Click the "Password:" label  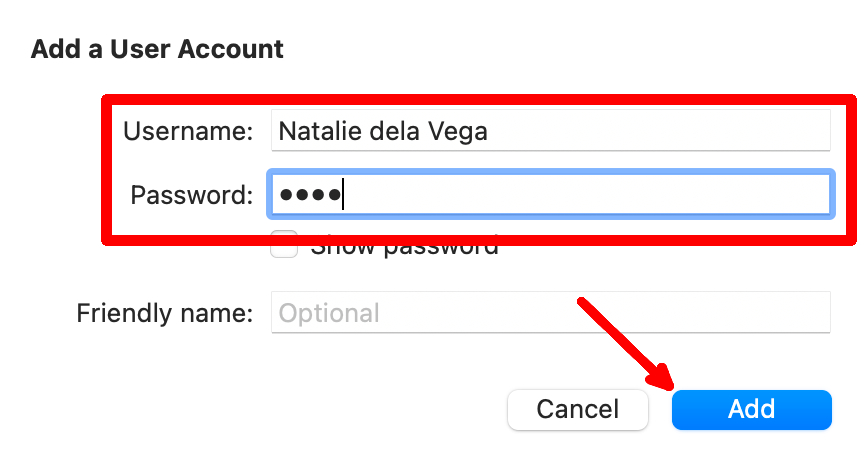pos(192,194)
